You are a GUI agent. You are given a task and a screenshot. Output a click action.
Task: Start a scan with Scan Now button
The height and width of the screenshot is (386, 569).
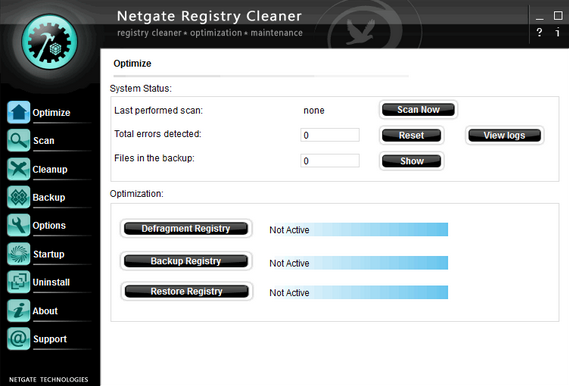pyautogui.click(x=418, y=110)
